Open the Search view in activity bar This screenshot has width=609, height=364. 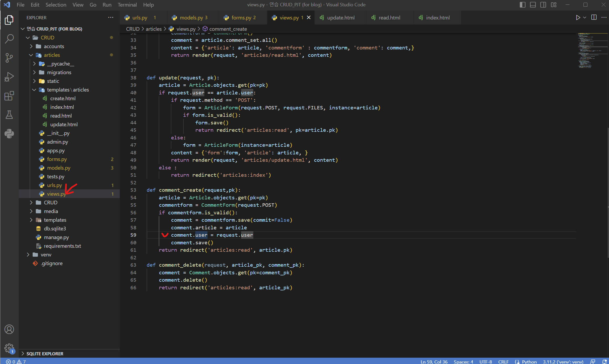tap(9, 39)
